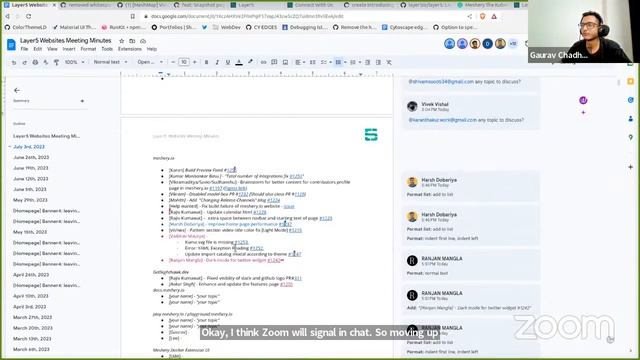Click the Redo icon in Docs toolbar

[x=24, y=62]
